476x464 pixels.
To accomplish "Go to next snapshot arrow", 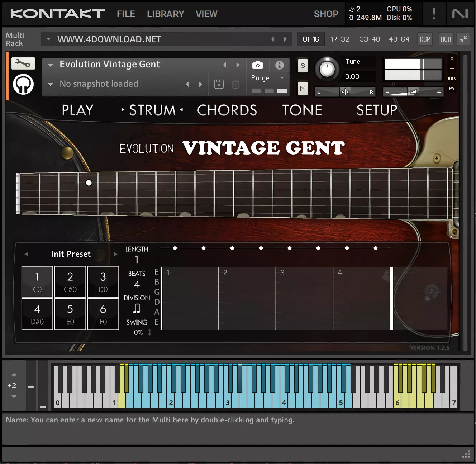I will coord(200,84).
